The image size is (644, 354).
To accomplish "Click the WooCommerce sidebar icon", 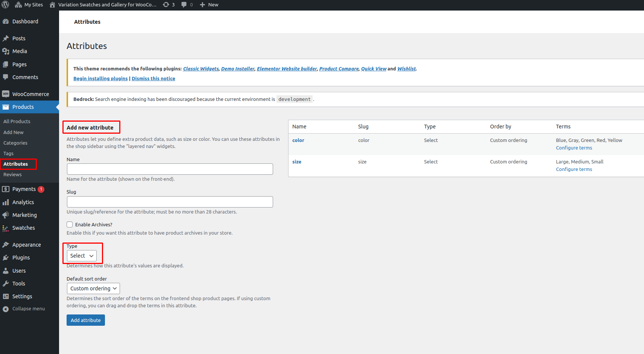I will pos(6,94).
